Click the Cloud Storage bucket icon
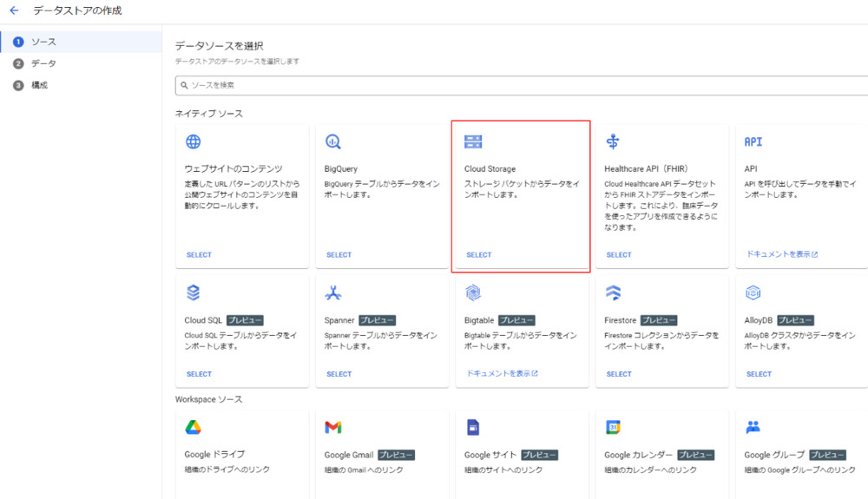 (x=473, y=141)
